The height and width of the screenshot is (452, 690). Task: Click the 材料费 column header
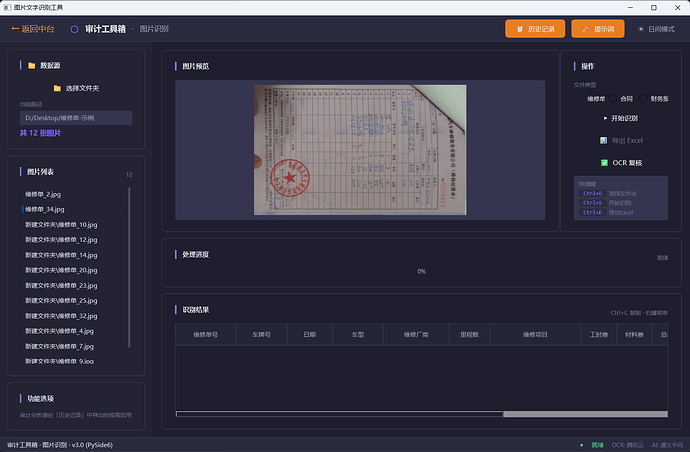[x=634, y=334]
